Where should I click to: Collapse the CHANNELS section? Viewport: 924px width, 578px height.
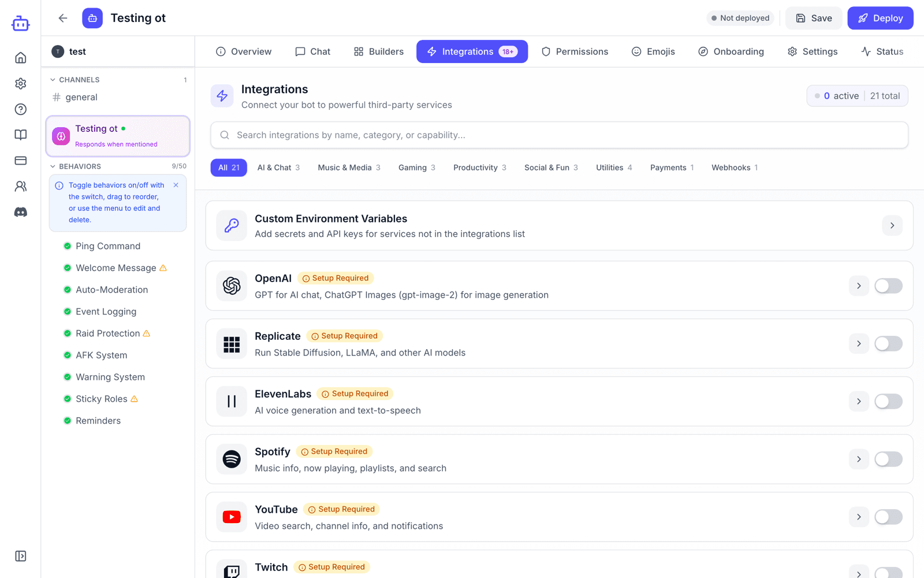(74, 80)
